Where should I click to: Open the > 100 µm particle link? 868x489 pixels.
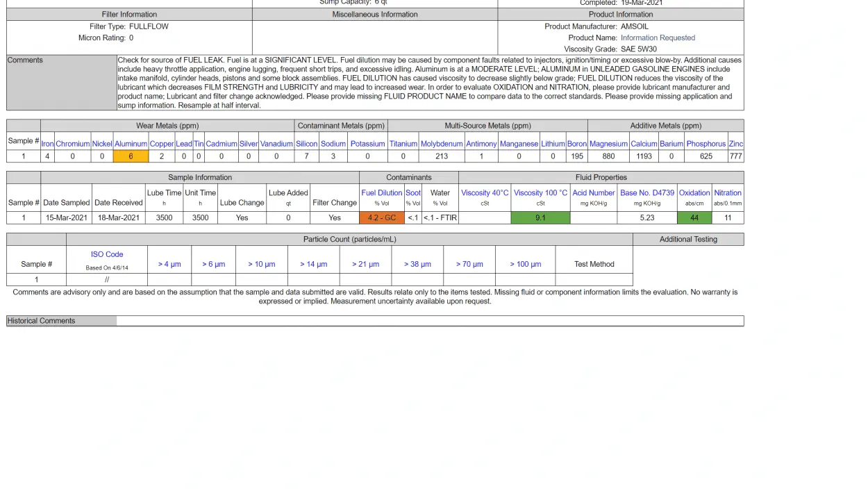click(525, 264)
